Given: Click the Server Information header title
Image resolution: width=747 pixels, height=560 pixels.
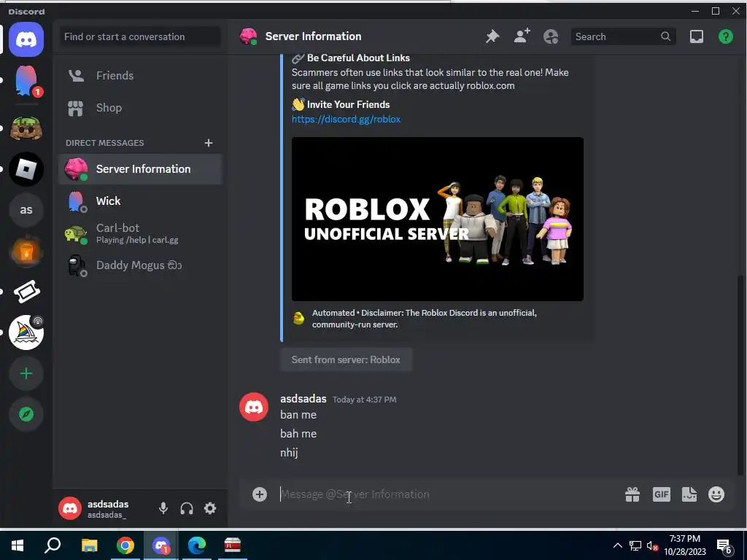Looking at the screenshot, I should pyautogui.click(x=313, y=36).
